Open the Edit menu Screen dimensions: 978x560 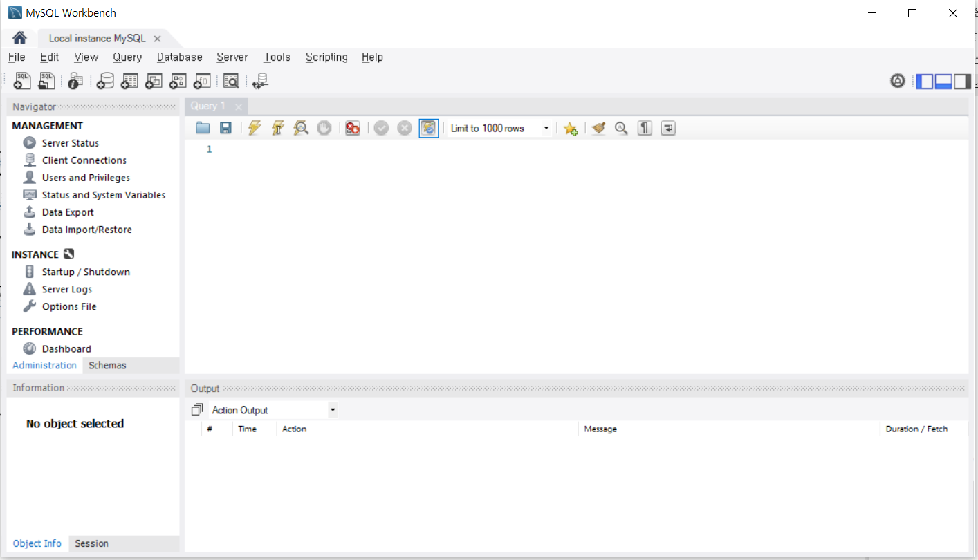click(49, 57)
